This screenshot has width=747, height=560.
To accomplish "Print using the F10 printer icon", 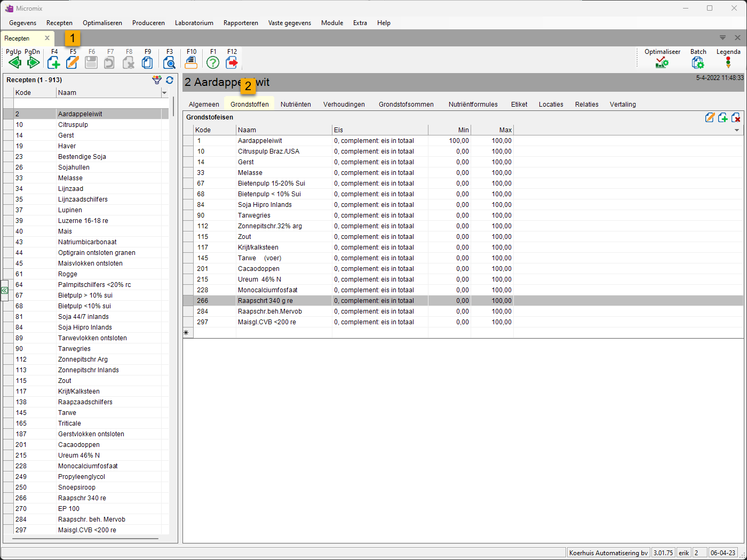I will pyautogui.click(x=191, y=62).
